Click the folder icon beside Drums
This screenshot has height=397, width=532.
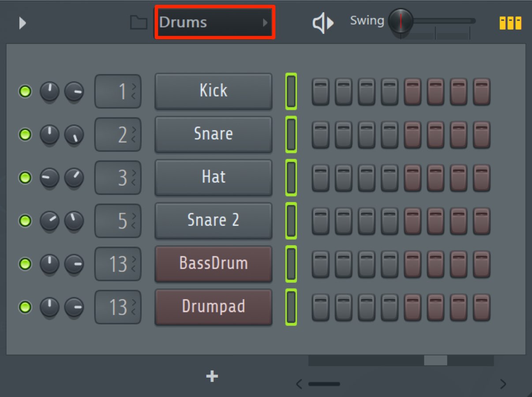point(139,22)
